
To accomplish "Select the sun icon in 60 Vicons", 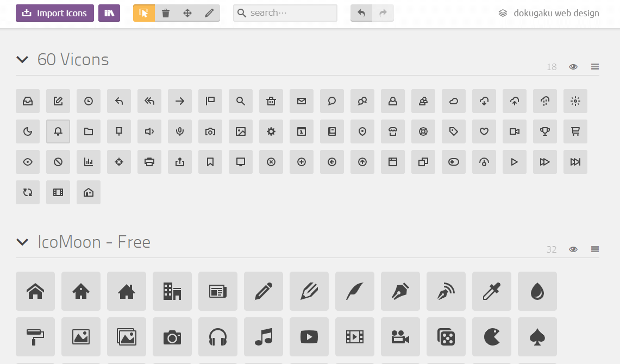I will (x=576, y=101).
